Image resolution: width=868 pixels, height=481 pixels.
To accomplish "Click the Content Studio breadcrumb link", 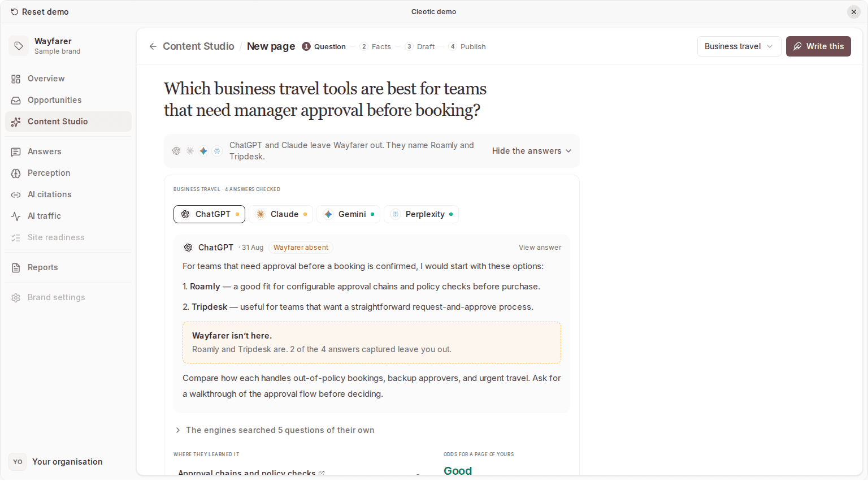I will (x=198, y=46).
